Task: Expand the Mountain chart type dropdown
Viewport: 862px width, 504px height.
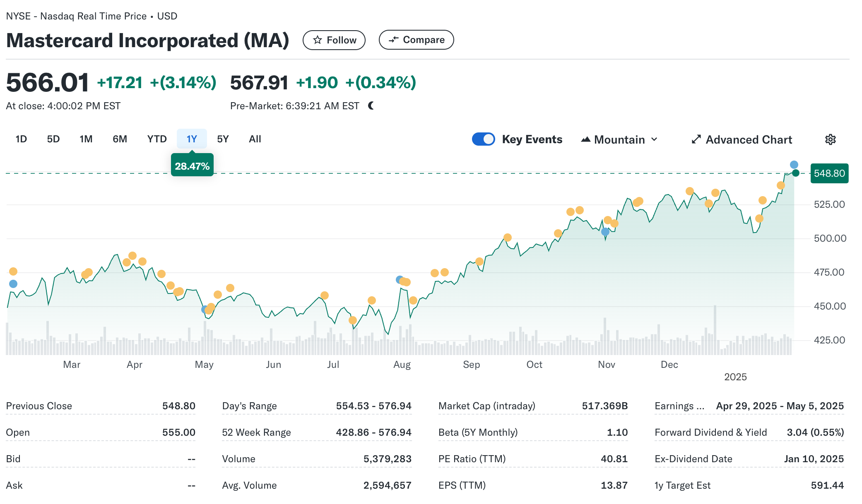Action: (x=619, y=139)
